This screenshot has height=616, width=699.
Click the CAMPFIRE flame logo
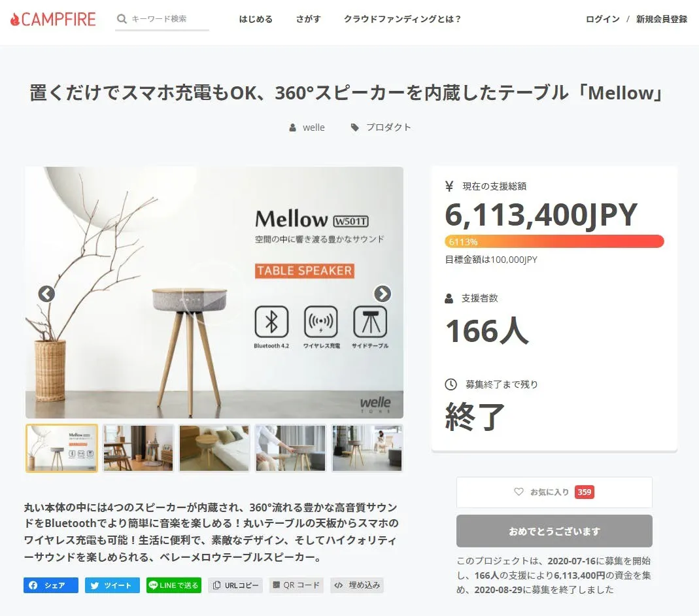[53, 19]
